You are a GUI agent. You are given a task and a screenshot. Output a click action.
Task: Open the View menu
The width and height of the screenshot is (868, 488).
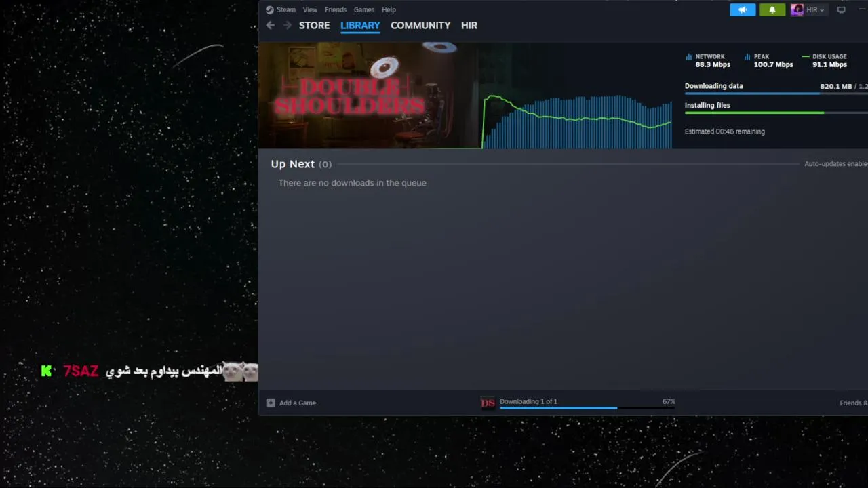(x=310, y=9)
